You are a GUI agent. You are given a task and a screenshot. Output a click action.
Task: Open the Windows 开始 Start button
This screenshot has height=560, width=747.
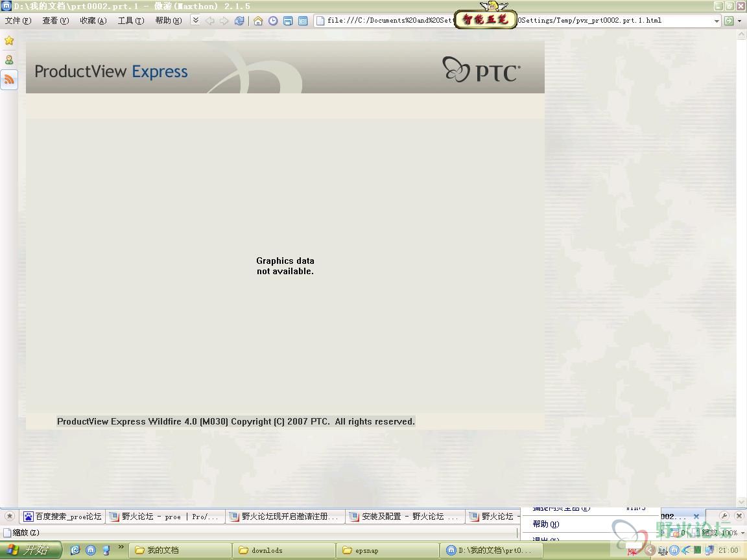[30, 550]
